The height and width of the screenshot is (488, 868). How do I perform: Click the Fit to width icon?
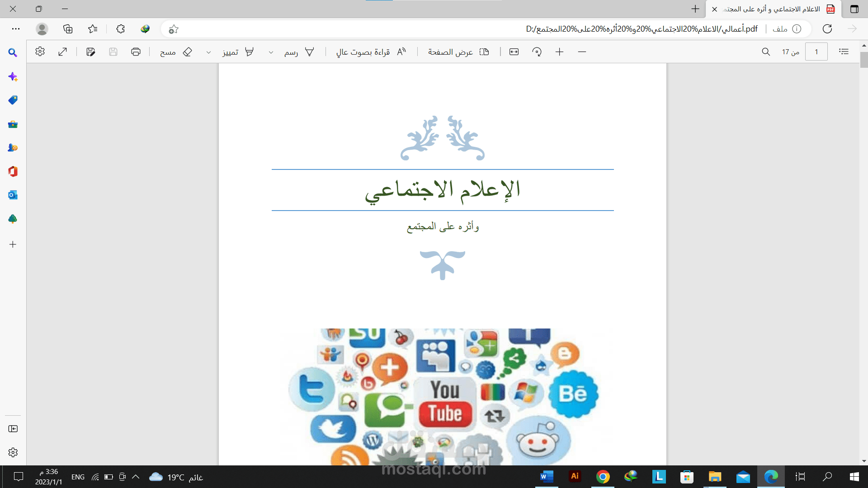coord(514,52)
